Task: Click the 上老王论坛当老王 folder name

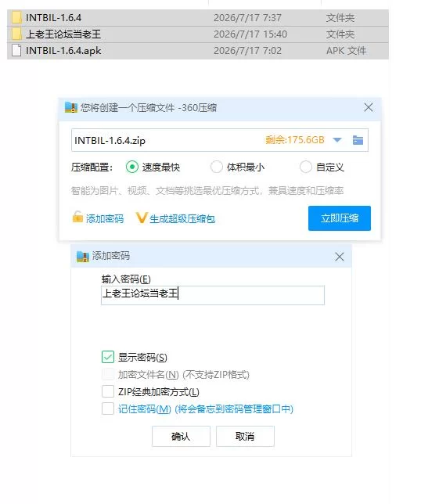Action: tap(63, 34)
